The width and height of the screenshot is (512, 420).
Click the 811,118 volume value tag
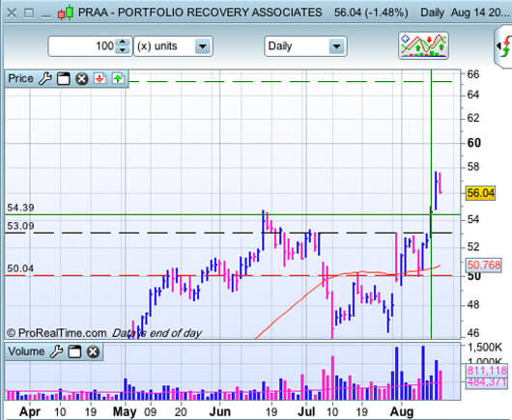[487, 371]
